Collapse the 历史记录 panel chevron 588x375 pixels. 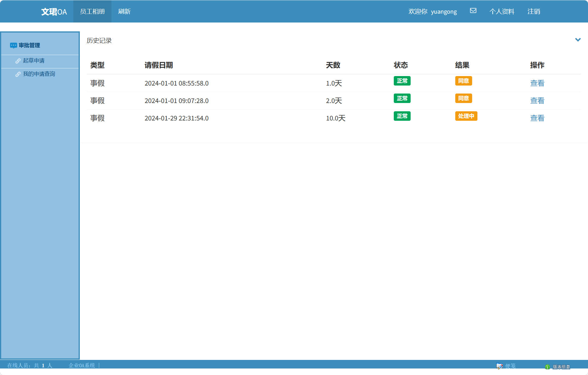coord(578,40)
